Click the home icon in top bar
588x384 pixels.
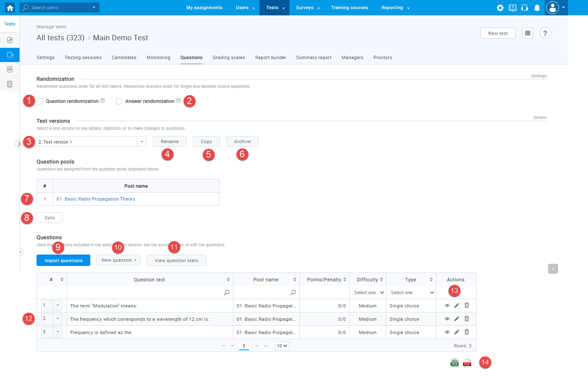coord(10,7)
